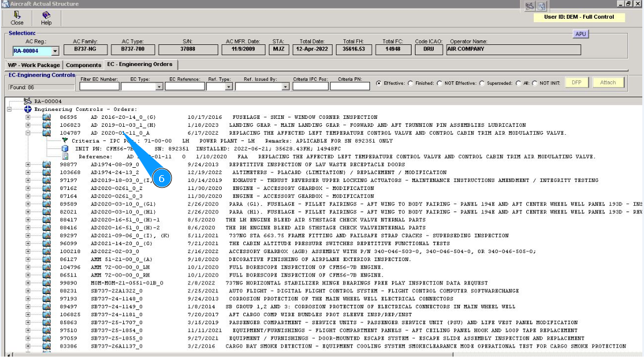Select the NOT Effective radio button
The image size is (644, 360).
coord(439,83)
